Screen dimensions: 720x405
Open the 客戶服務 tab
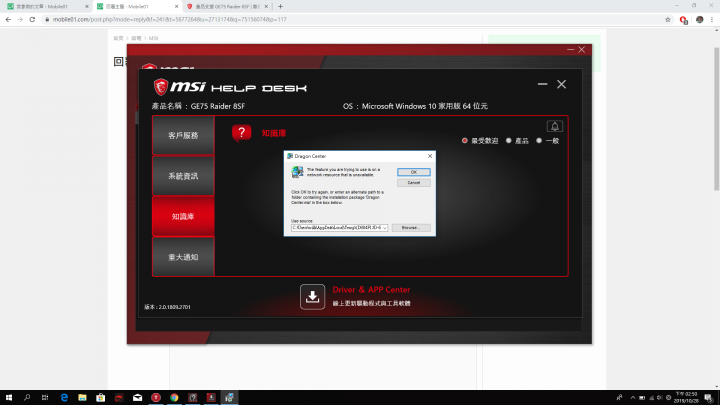pos(183,135)
